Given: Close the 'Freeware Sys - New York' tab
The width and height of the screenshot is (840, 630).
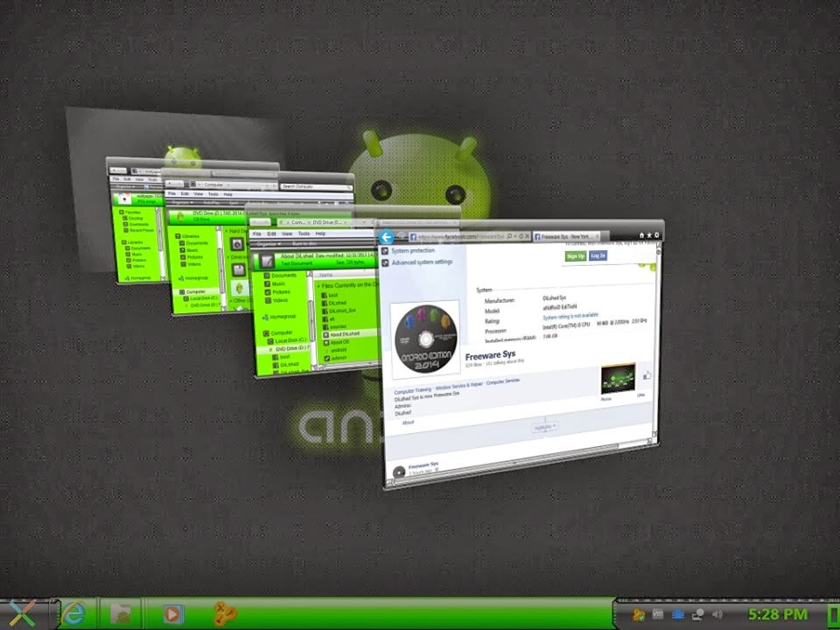Looking at the screenshot, I should click(x=598, y=236).
